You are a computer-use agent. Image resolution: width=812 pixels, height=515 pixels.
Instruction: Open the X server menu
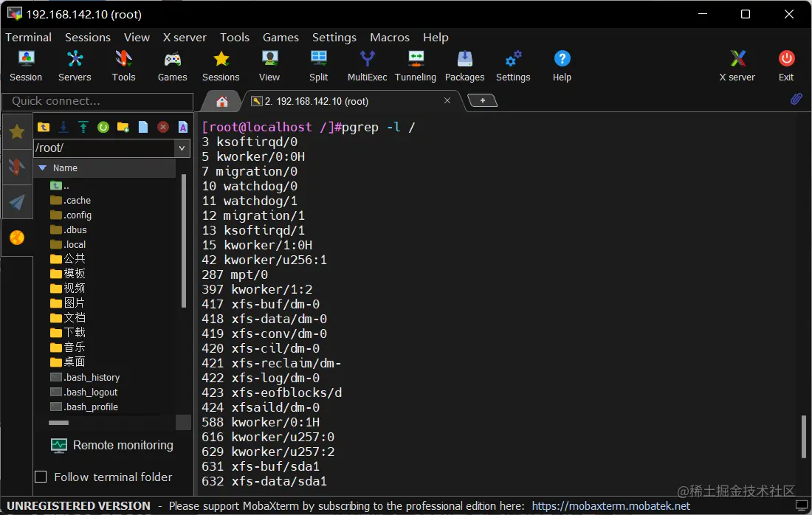click(185, 38)
